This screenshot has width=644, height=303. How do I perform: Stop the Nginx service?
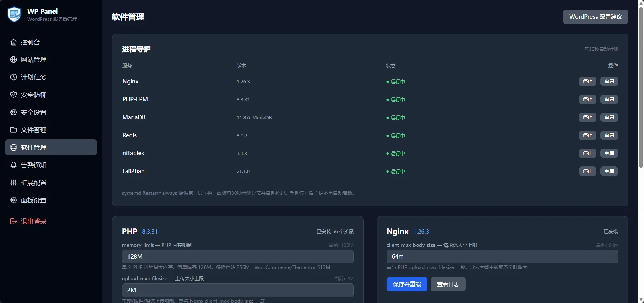[587, 81]
